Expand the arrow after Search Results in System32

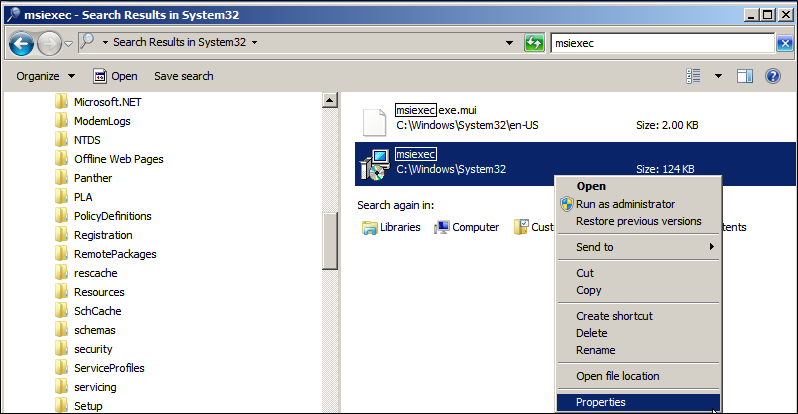point(254,42)
